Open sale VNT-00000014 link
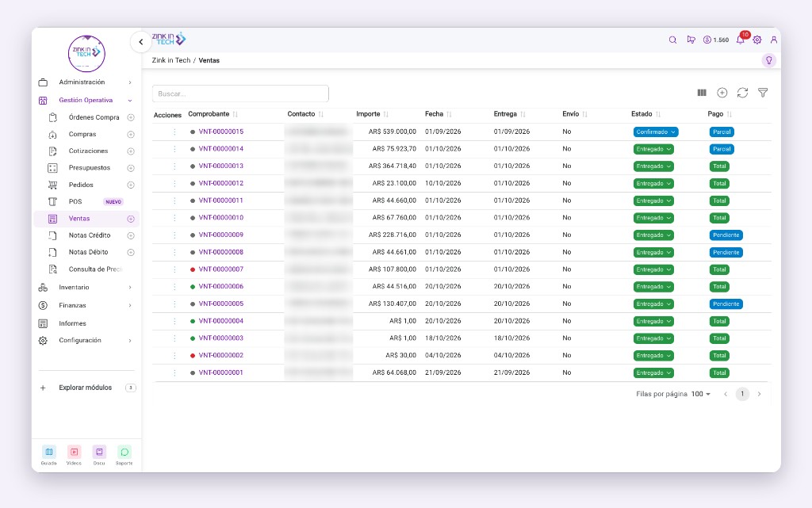Viewport: 812px width, 508px height. (221, 149)
